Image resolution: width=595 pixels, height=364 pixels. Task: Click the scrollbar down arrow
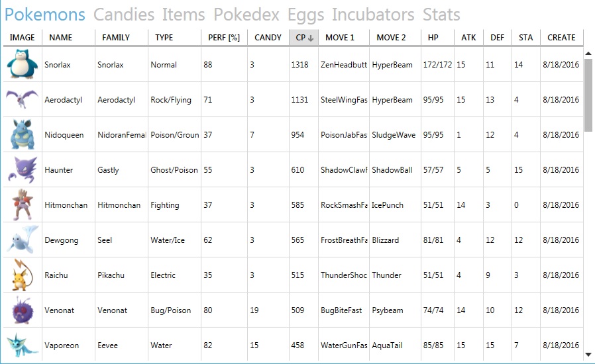588,355
